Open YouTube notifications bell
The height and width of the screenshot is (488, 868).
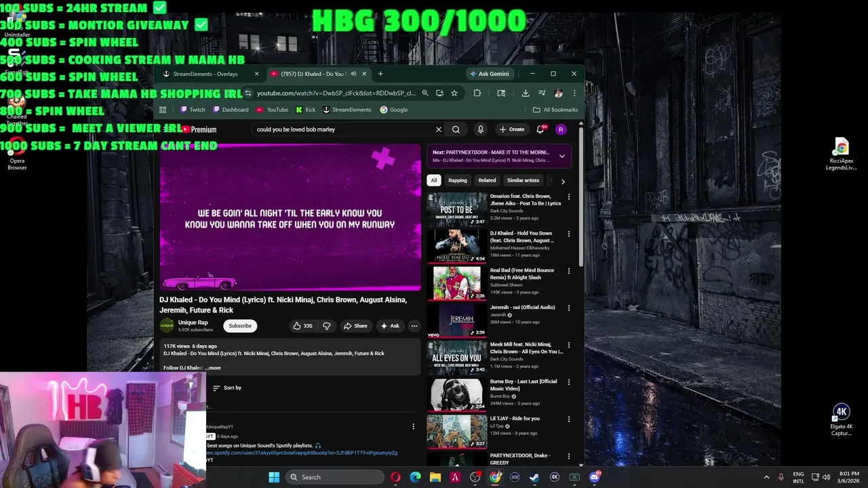pos(541,129)
